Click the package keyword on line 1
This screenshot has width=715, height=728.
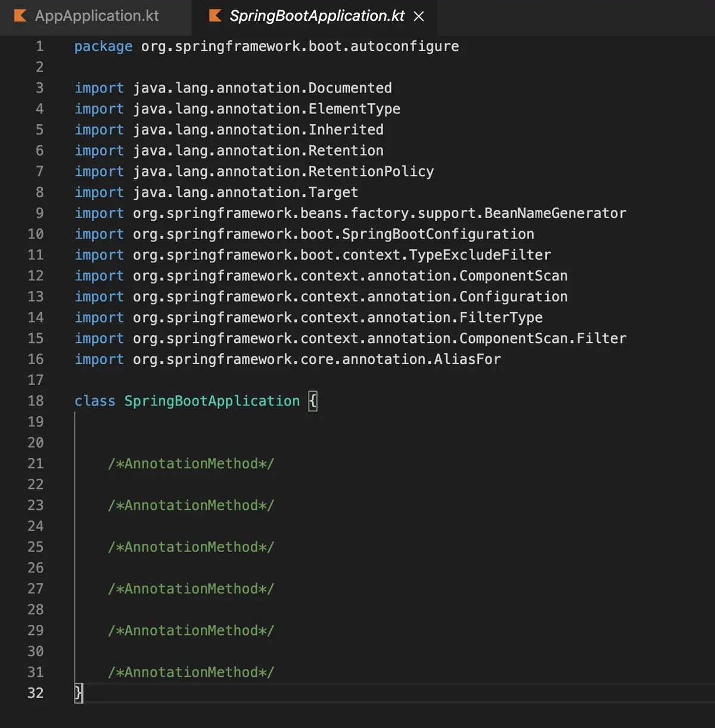104,47
